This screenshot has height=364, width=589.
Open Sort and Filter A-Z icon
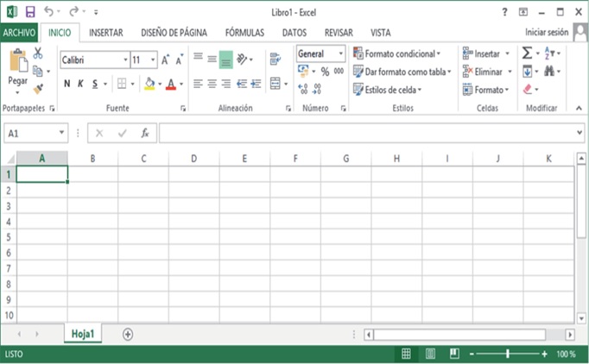pos(549,53)
